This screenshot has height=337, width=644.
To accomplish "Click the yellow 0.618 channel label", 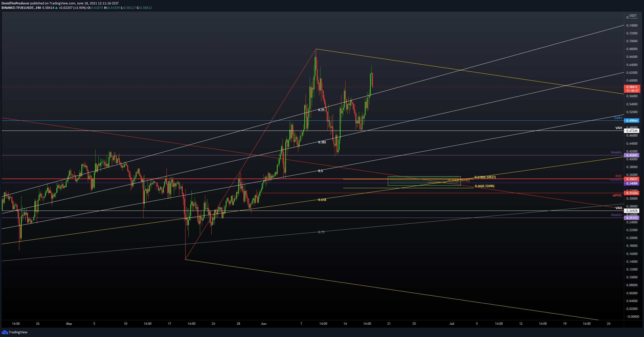I will [322, 200].
